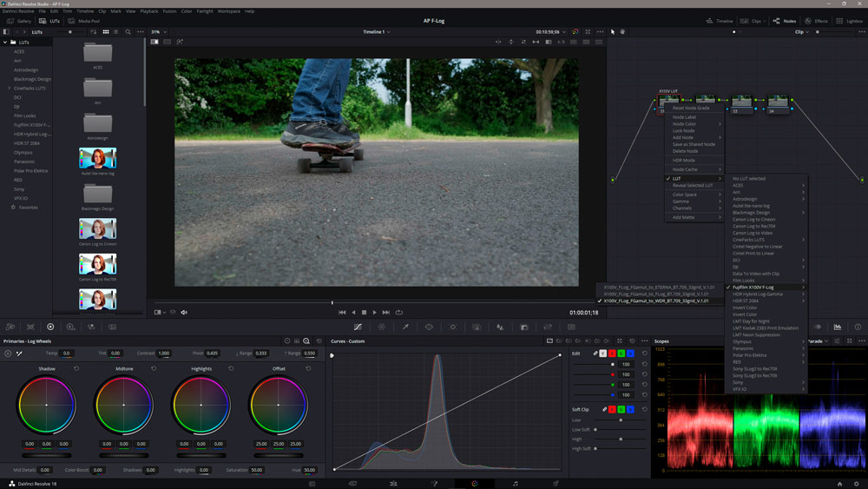This screenshot has width=868, height=489.
Task: Toggle curve channel link chain icon
Action: (x=595, y=354)
